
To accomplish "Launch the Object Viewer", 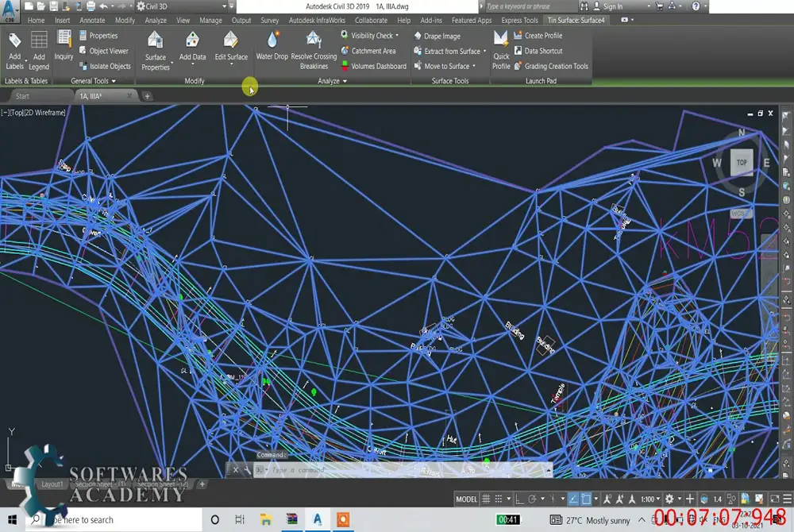I will [103, 51].
